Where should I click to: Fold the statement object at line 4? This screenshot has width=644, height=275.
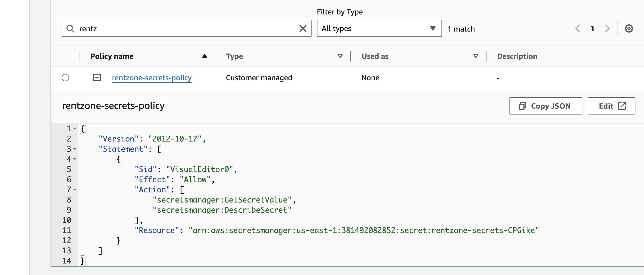pyautogui.click(x=75, y=159)
